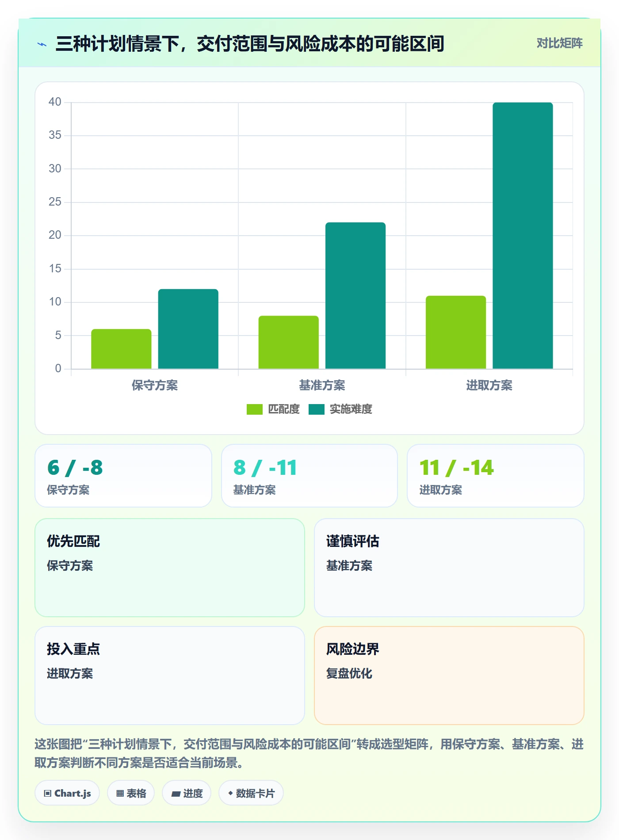619x840 pixels.
Task: Click the tallest 进取方案 实施难度 bar
Action: (523, 236)
